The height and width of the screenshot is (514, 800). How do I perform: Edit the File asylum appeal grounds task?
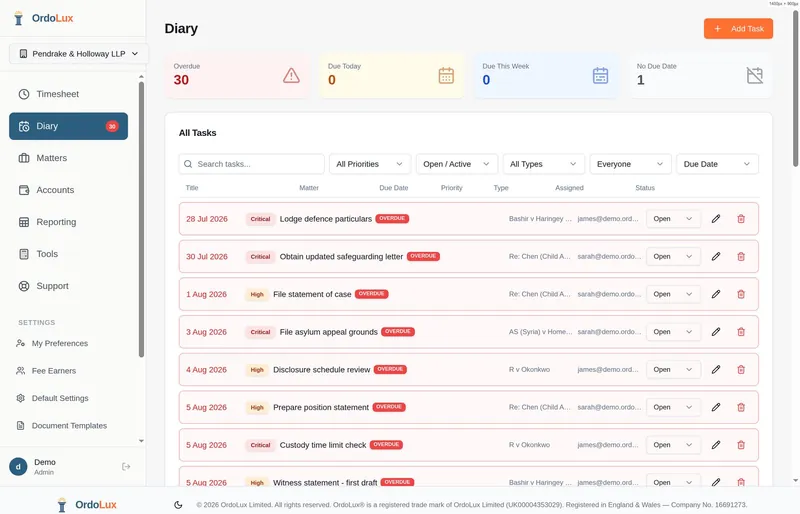point(716,332)
